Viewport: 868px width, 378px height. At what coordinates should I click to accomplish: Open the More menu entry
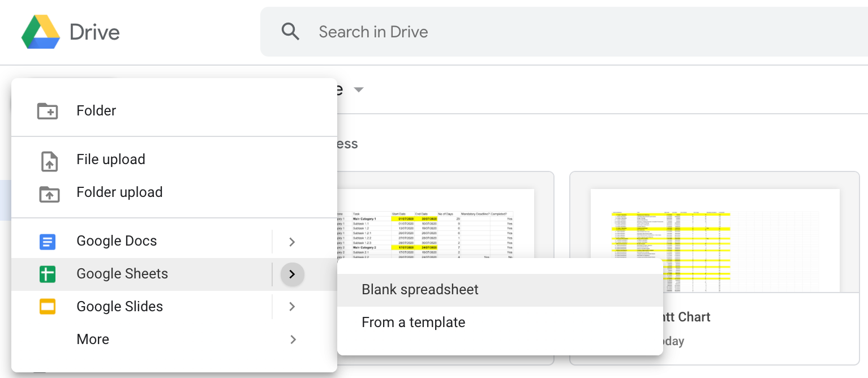174,340
